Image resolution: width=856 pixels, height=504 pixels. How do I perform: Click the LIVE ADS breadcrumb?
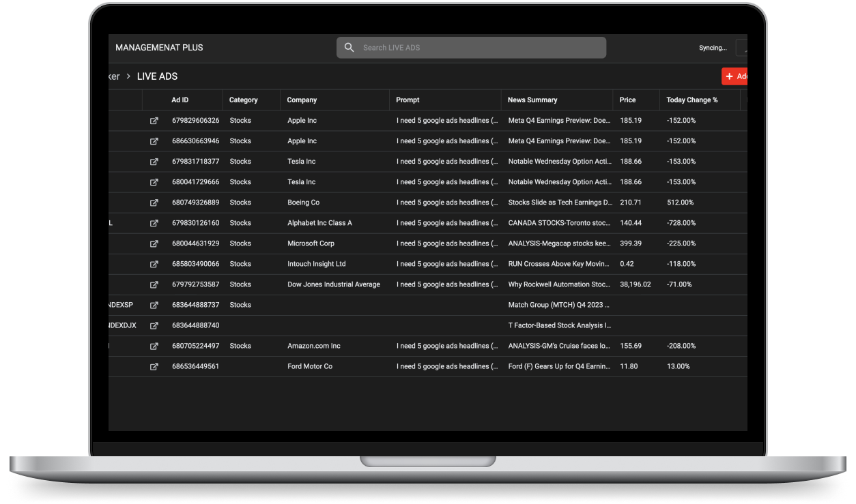coord(157,76)
